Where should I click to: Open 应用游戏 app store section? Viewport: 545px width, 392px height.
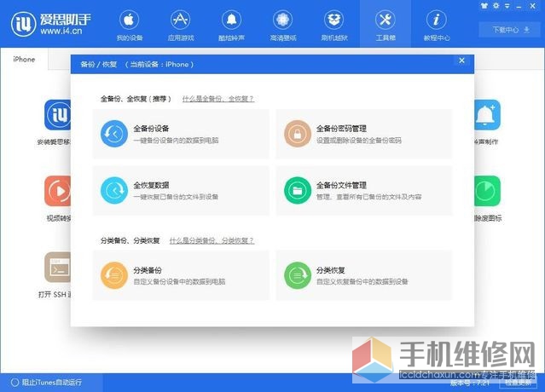(181, 26)
